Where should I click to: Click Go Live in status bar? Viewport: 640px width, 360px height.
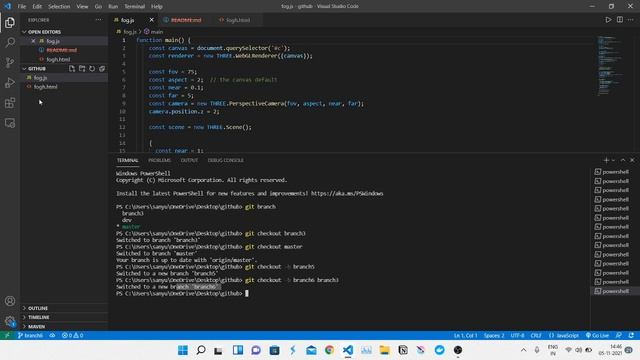coord(597,335)
